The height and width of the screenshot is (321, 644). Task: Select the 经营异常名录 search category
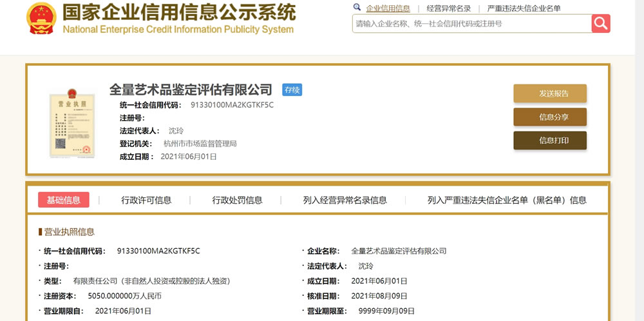(x=448, y=8)
